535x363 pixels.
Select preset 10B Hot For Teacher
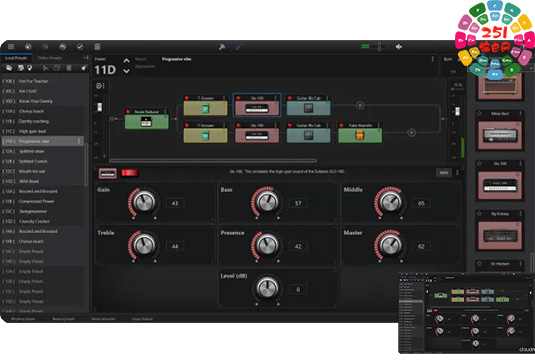coord(42,81)
